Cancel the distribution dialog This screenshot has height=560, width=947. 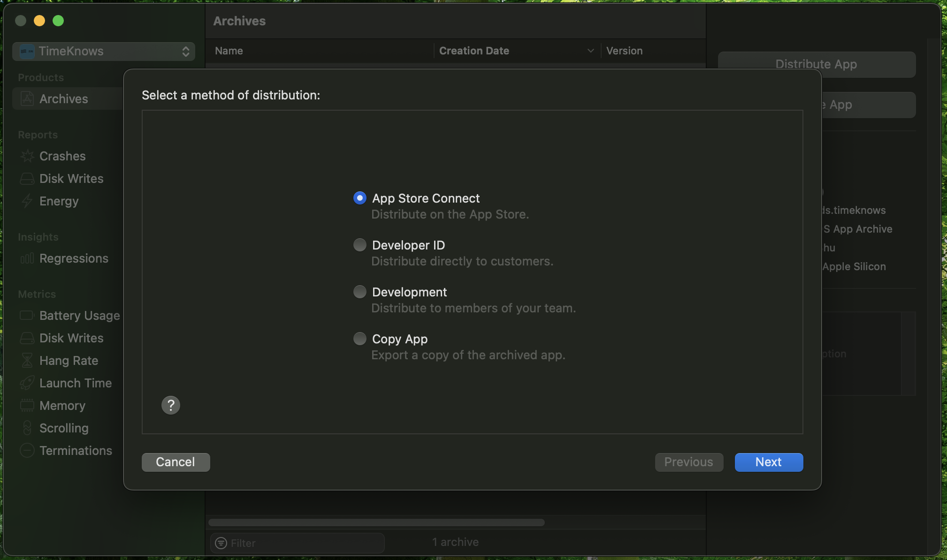pyautogui.click(x=176, y=462)
